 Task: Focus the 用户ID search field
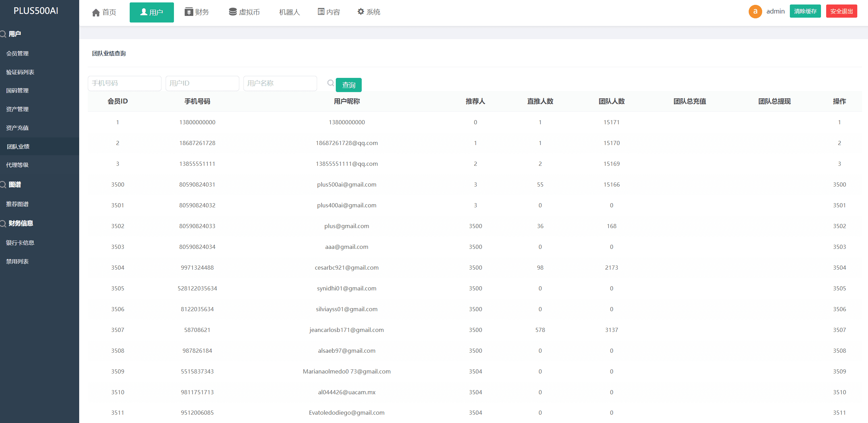coord(202,83)
